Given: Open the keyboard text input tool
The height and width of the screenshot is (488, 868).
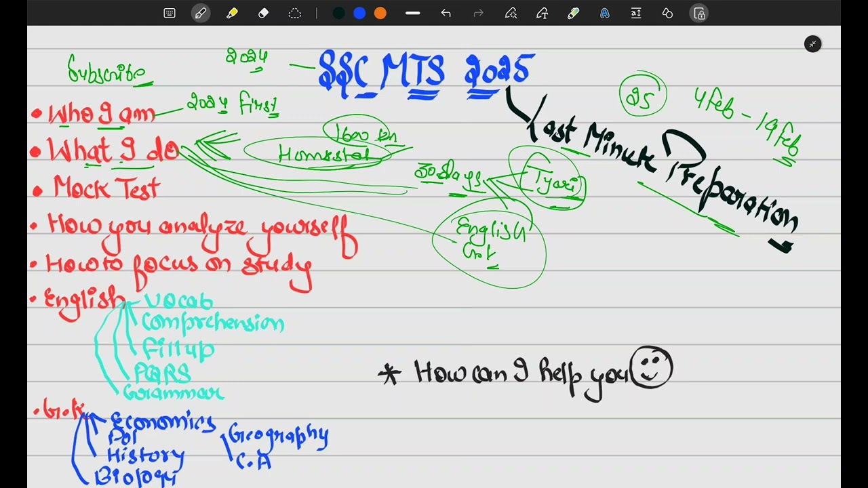Looking at the screenshot, I should 170,13.
